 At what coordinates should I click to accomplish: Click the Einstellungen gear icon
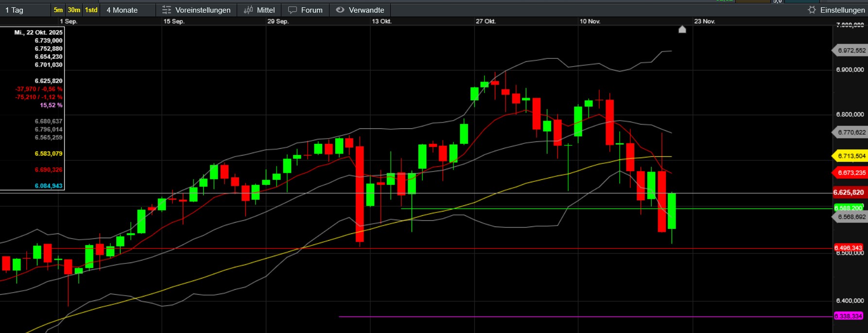812,10
